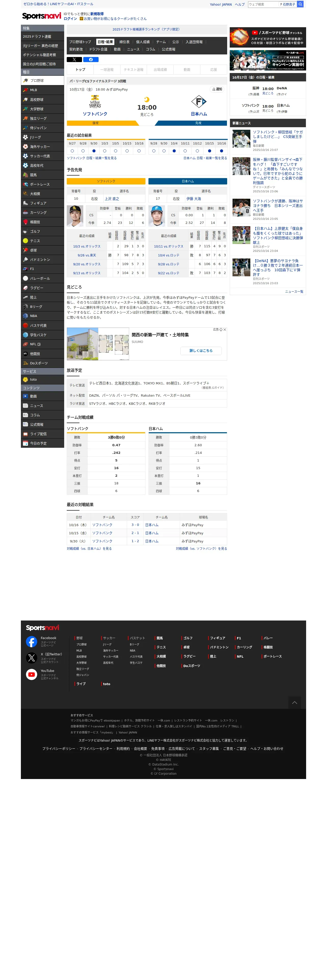The width and height of the screenshot is (327, 980).
Task: Open MLB in the sidebar
Action: [x=42, y=90]
